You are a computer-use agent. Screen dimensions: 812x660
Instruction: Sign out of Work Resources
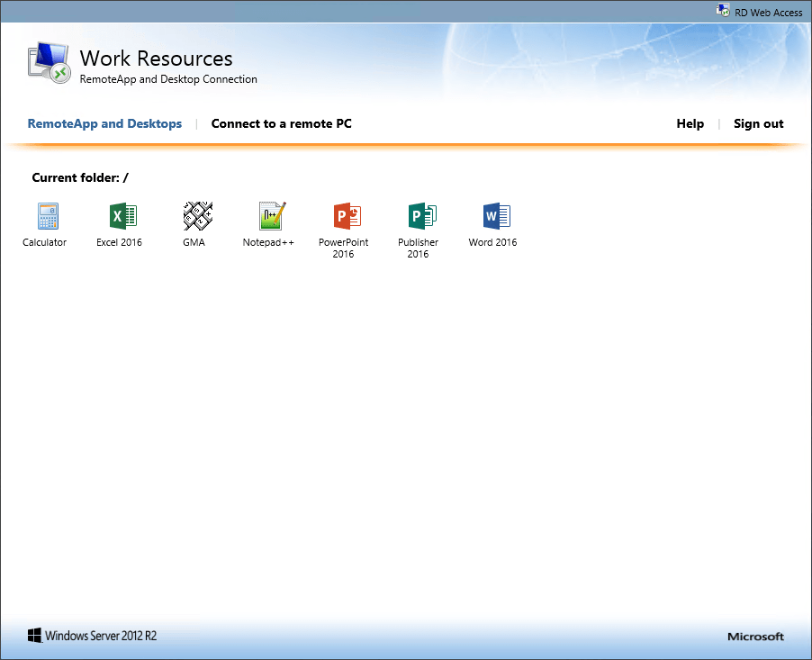click(x=758, y=123)
